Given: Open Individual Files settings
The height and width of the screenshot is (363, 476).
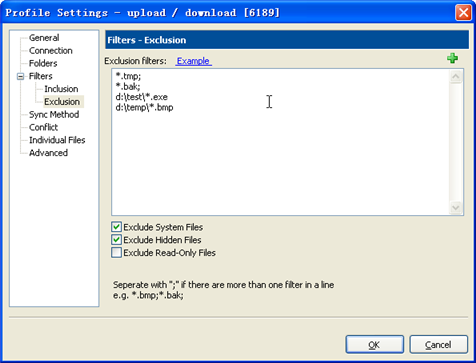Looking at the screenshot, I should pos(57,140).
